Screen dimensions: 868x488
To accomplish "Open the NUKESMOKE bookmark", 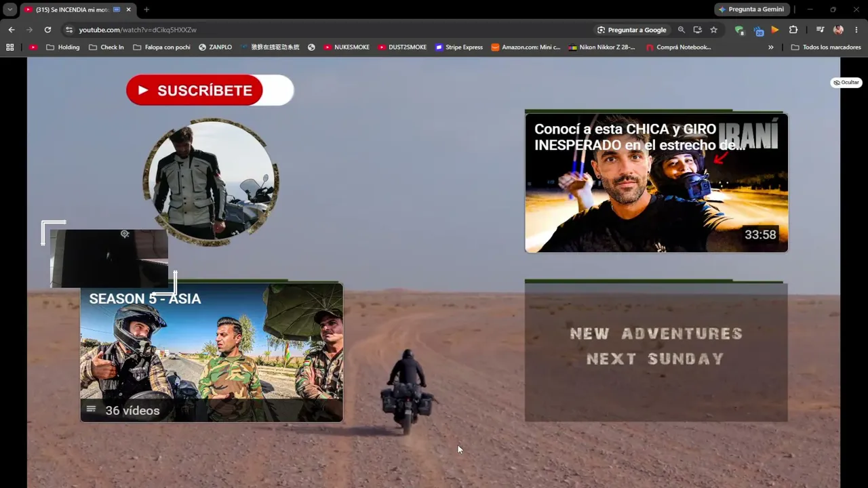I will click(x=347, y=47).
